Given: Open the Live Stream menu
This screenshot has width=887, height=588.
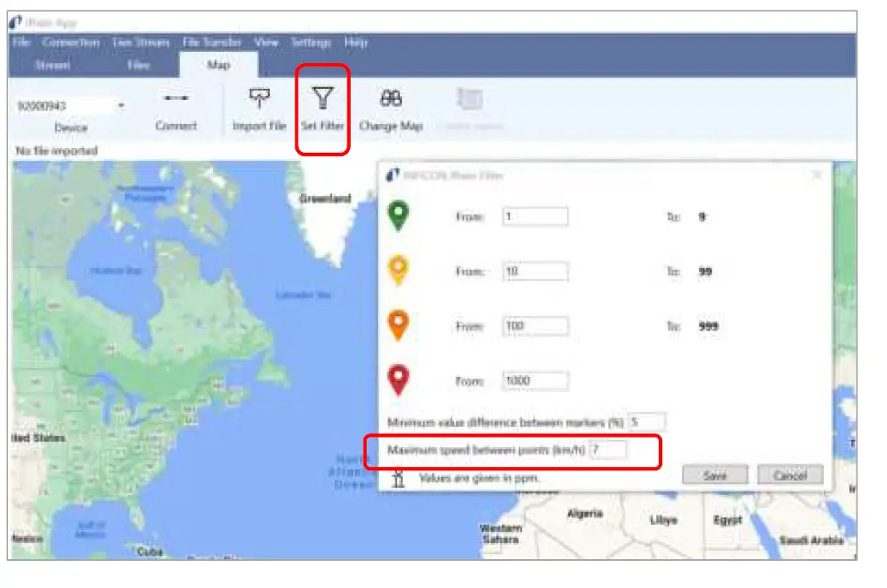Looking at the screenshot, I should point(141,42).
